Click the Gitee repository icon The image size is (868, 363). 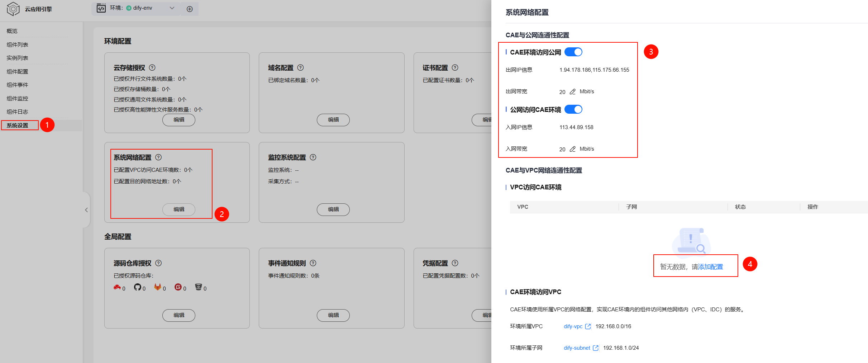click(x=178, y=287)
